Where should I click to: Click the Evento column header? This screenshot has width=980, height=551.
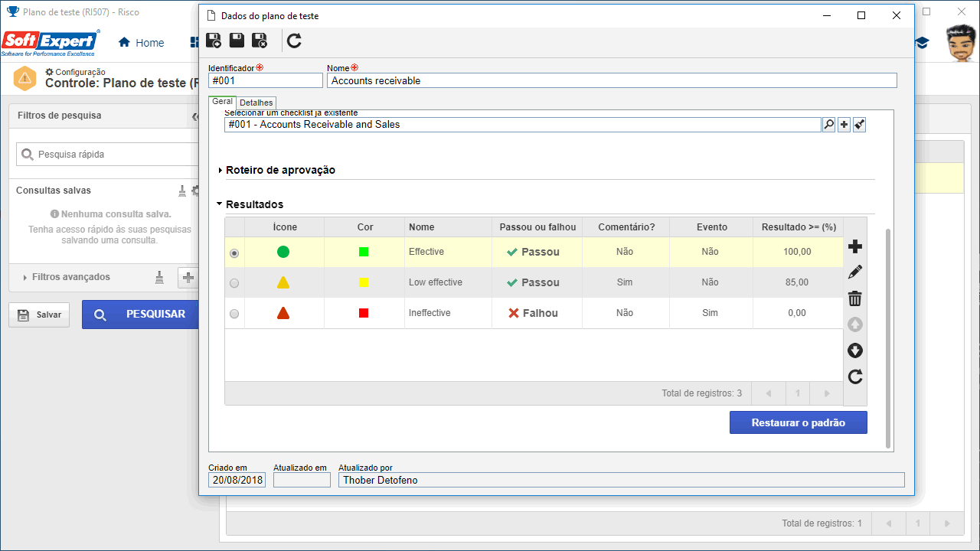click(712, 227)
